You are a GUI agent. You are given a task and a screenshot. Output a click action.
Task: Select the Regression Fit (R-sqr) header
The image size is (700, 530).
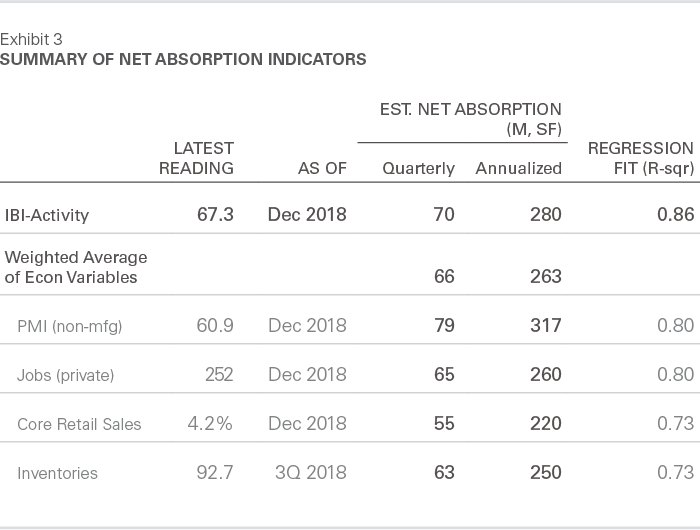(x=640, y=158)
